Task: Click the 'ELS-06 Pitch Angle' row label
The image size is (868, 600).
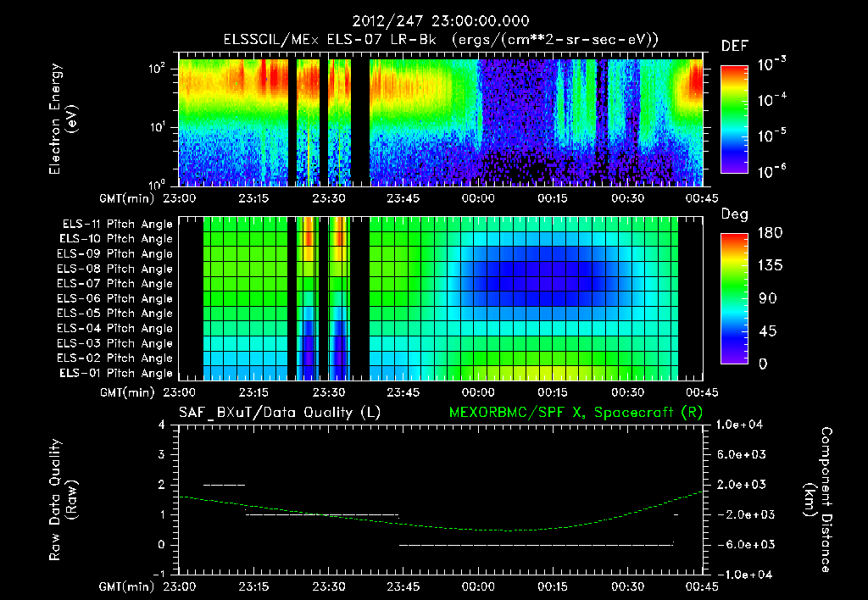Action: [115, 298]
